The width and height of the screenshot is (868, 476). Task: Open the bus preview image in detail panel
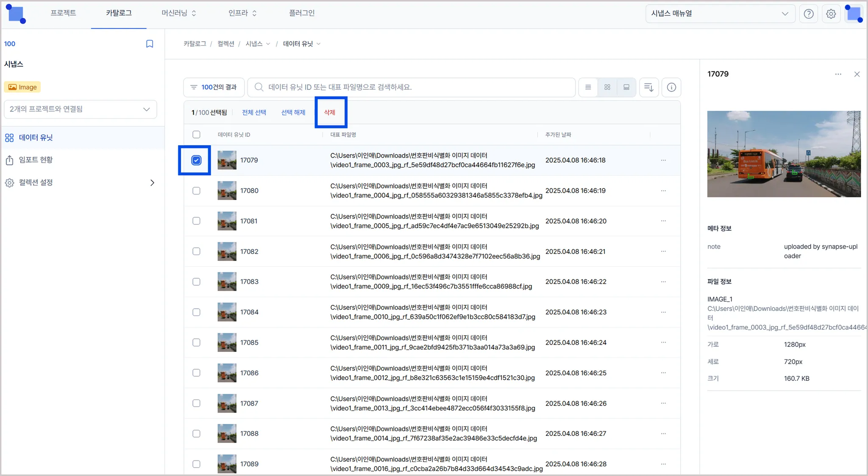tap(784, 154)
